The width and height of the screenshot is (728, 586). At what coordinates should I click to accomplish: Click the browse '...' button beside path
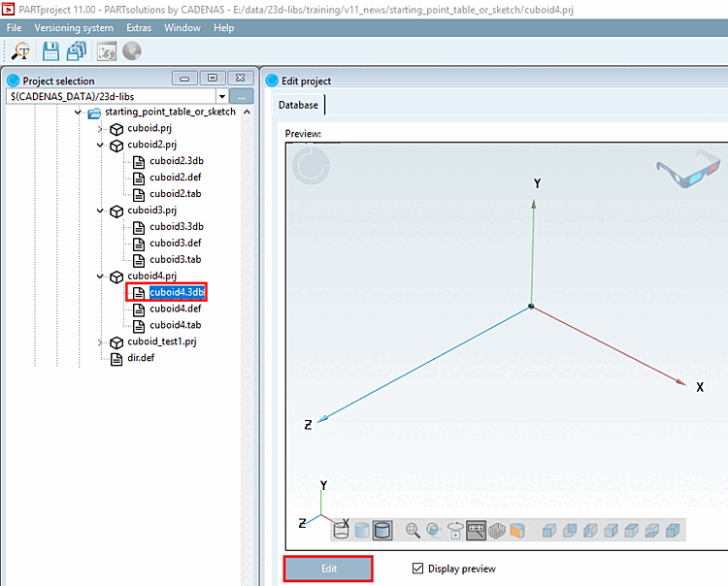click(241, 96)
